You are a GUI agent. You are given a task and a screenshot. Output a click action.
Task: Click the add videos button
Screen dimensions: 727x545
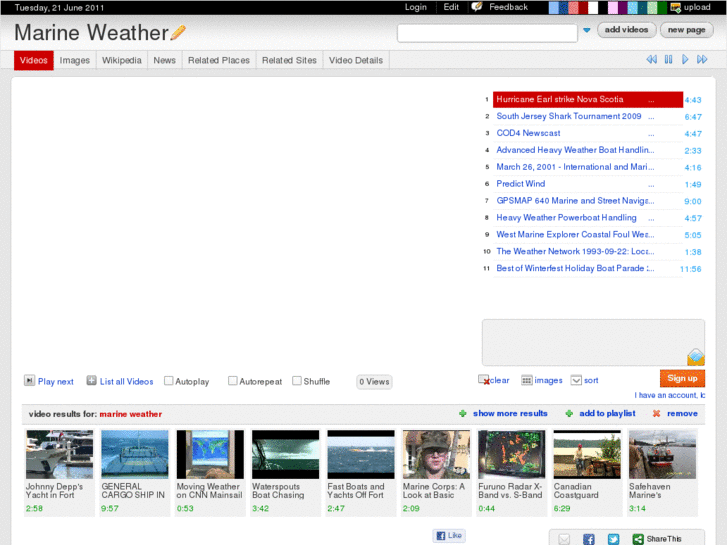click(x=626, y=30)
